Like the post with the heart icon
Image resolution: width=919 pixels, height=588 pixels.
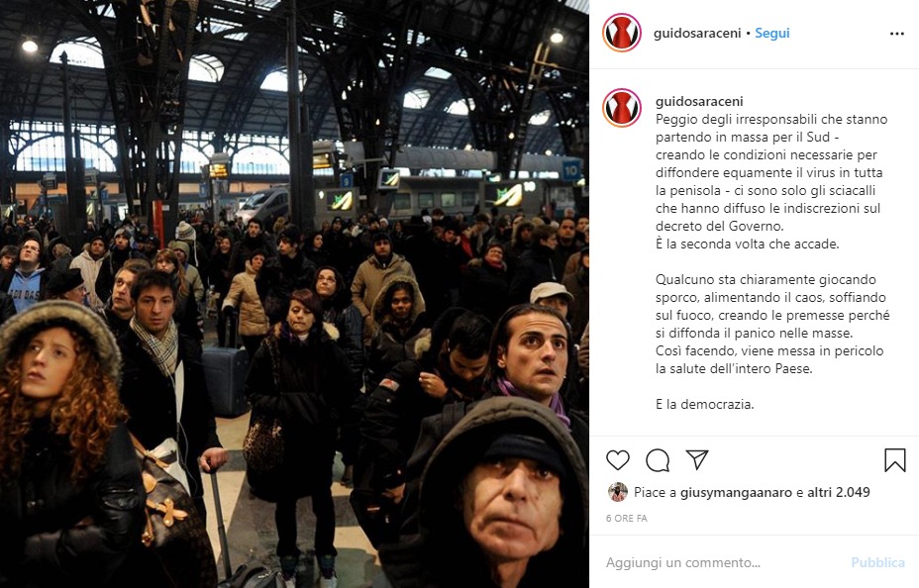click(618, 460)
